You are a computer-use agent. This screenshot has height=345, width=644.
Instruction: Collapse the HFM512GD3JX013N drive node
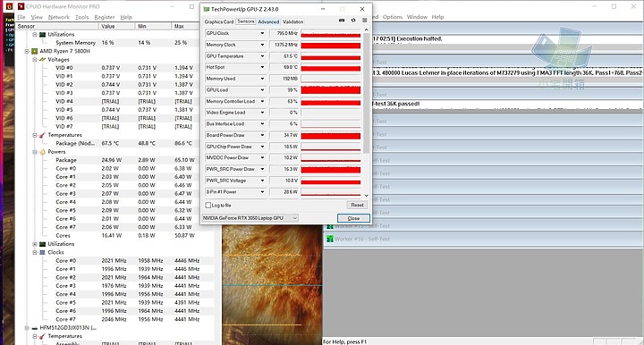[x=27, y=328]
